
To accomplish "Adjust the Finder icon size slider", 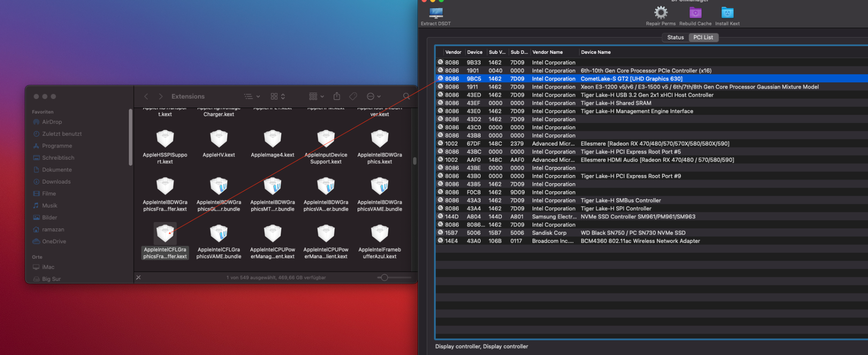I will (384, 278).
